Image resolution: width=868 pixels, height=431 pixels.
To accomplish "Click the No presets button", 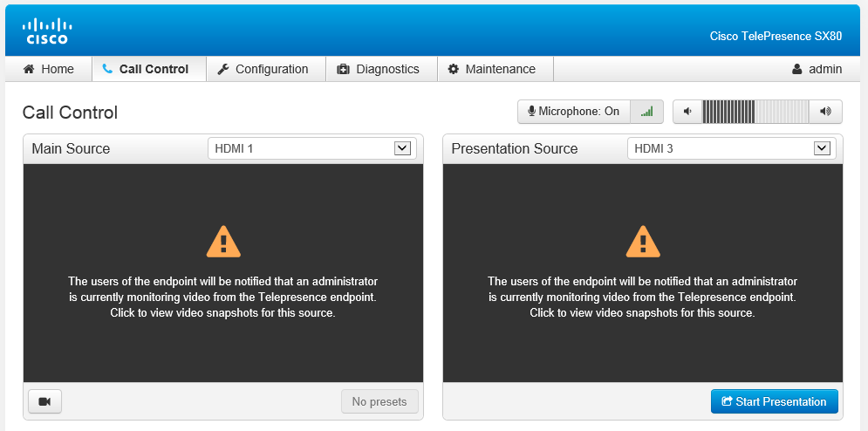I will 379,401.
